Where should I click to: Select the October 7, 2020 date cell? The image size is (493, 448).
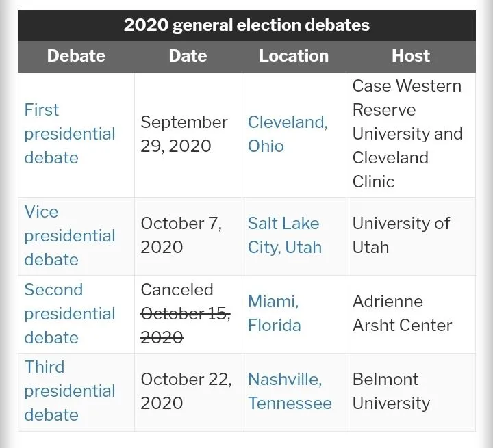[181, 235]
